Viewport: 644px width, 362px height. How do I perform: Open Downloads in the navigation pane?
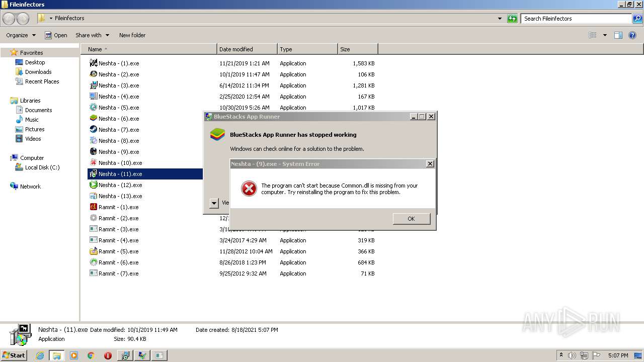coord(38,72)
